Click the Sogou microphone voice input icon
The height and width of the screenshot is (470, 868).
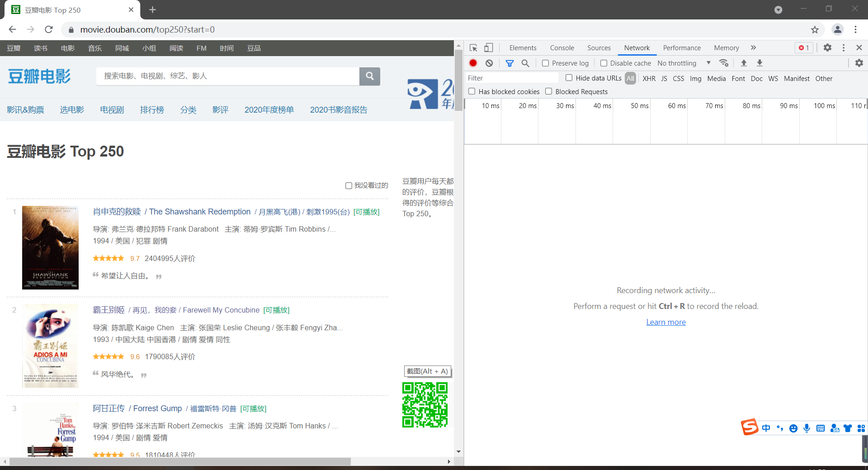tap(807, 428)
